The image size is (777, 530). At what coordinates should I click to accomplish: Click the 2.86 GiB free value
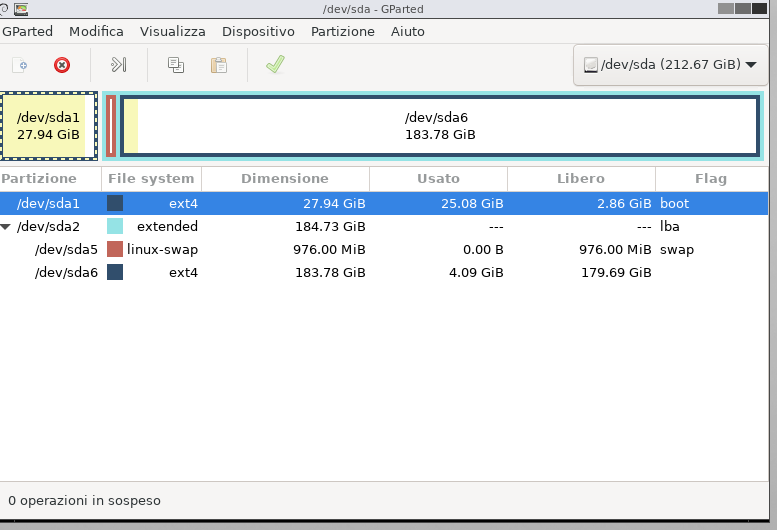pyautogui.click(x=624, y=204)
